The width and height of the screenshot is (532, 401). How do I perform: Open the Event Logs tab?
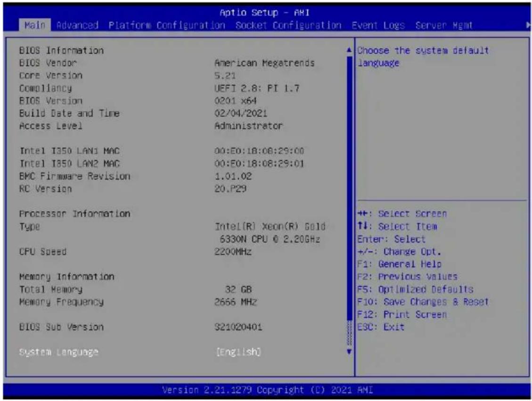378,25
